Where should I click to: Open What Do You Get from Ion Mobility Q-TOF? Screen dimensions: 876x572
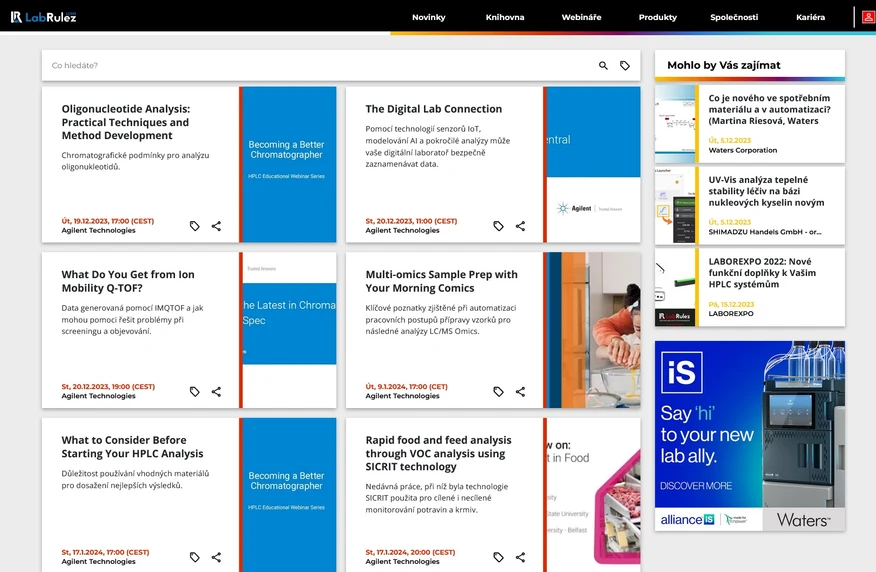click(128, 281)
